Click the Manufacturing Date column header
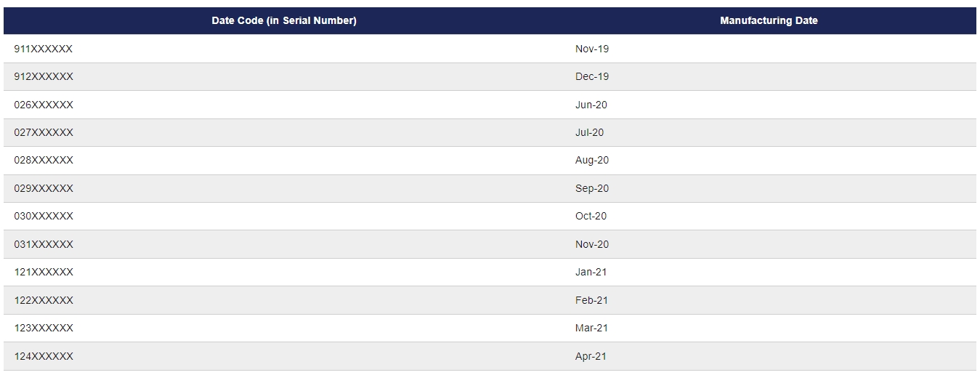 pyautogui.click(x=769, y=21)
